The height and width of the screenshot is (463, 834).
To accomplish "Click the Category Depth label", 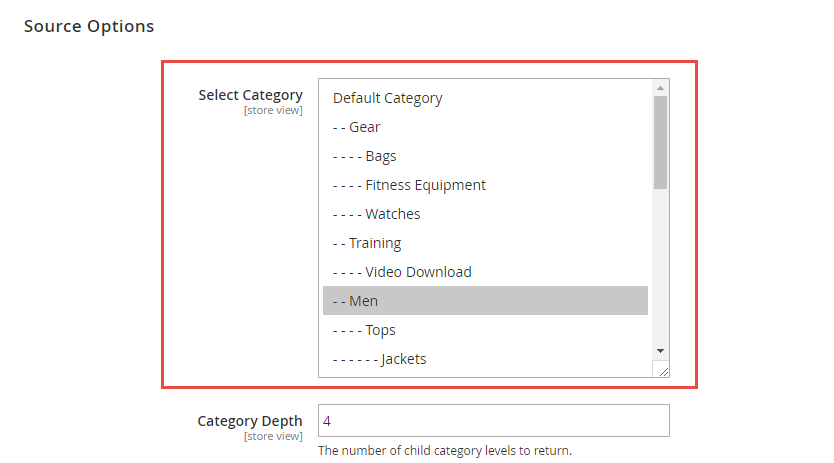I will (x=250, y=421).
